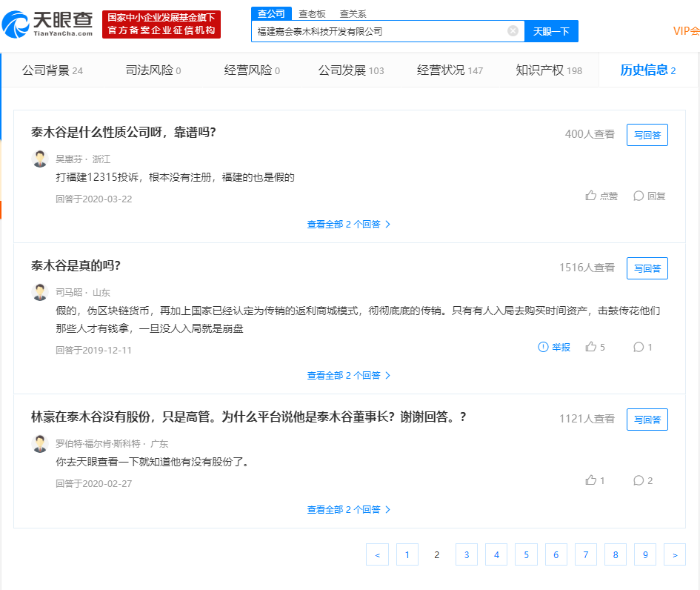Open the TianYanCha logo homepage
The width and height of the screenshot is (700, 590).
pos(47,24)
